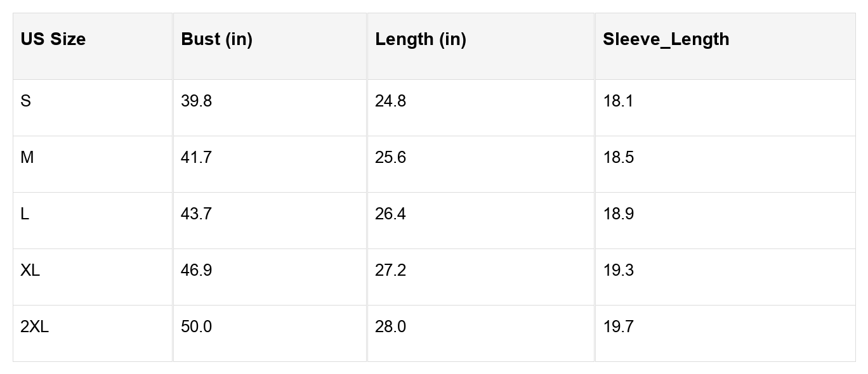Select bust value 46.9 for XL

click(196, 271)
